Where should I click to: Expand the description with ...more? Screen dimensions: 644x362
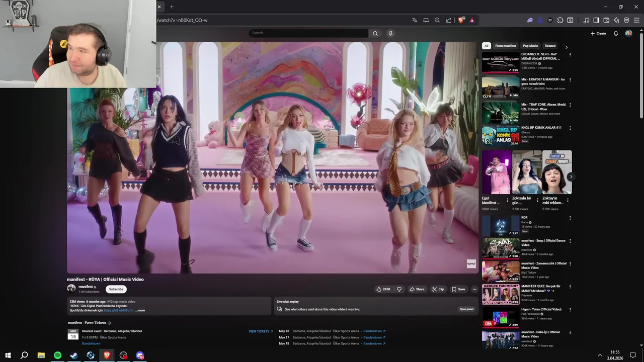point(140,310)
